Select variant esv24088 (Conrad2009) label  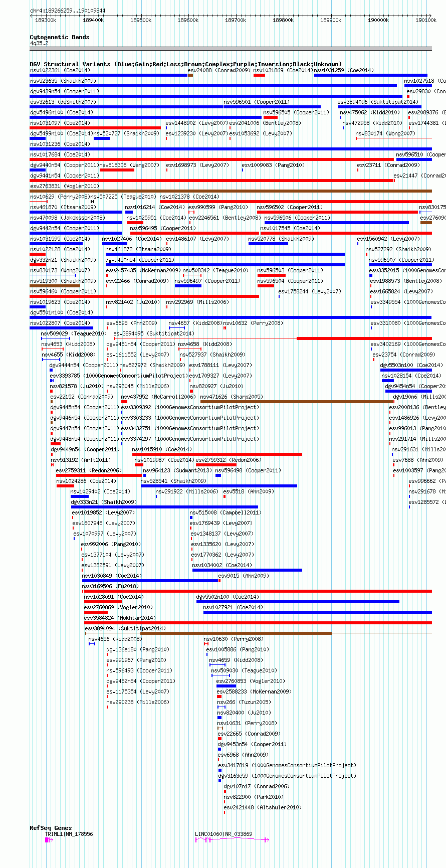coord(219,70)
